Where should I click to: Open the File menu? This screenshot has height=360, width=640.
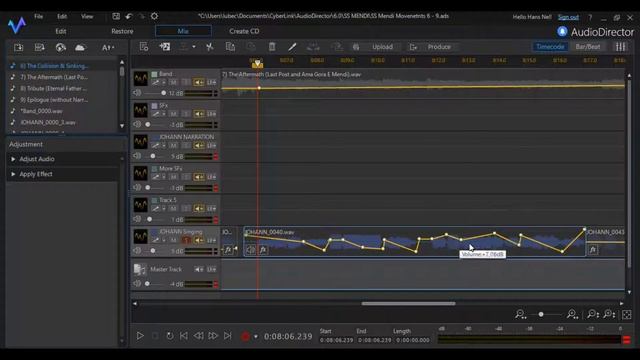coord(38,16)
